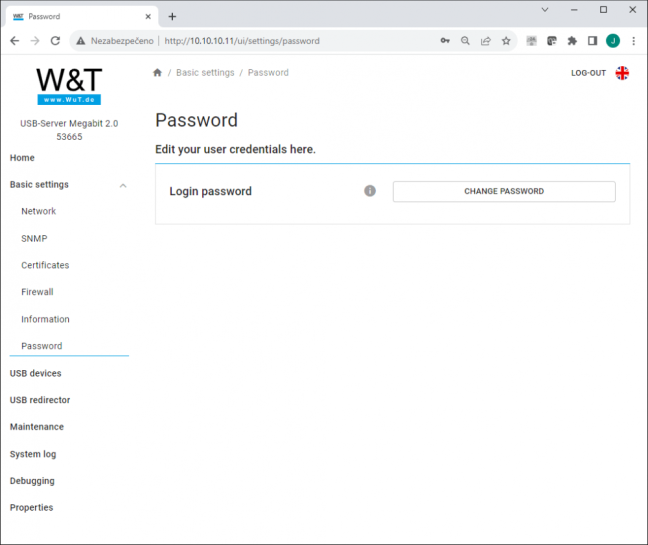Open the not-secure warning icon in the address bar

[x=81, y=41]
